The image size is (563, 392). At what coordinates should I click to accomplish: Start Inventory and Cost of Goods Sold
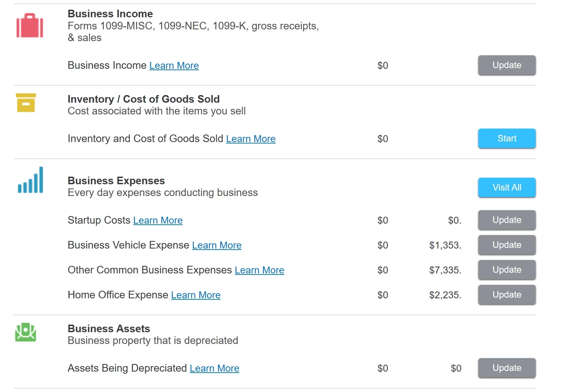click(x=507, y=138)
